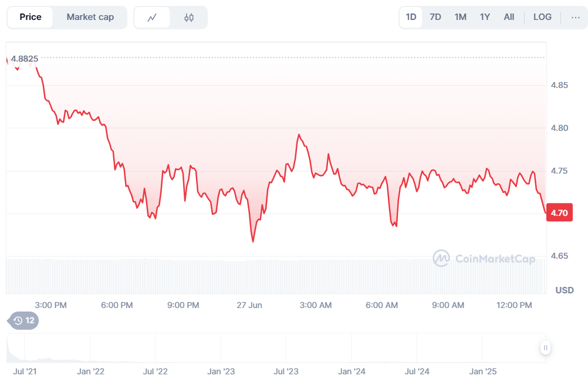Choose the 1Y time range

tap(485, 17)
